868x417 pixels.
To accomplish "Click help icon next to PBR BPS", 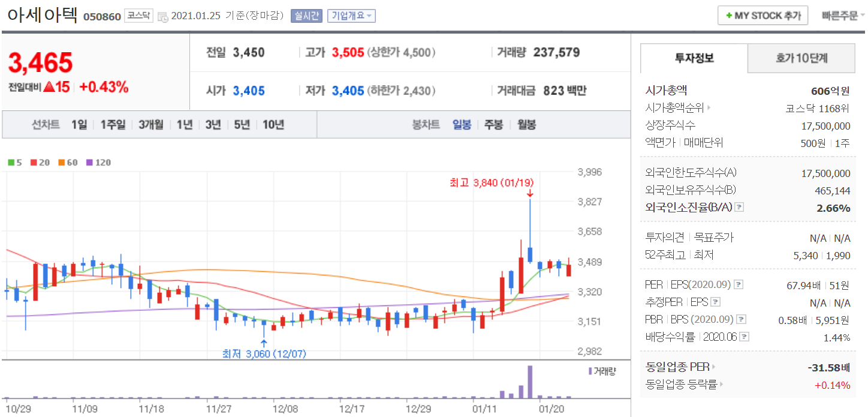I will (x=742, y=320).
